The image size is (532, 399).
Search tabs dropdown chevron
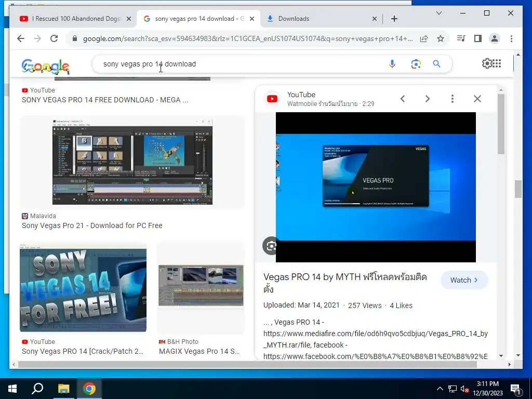pos(438,13)
